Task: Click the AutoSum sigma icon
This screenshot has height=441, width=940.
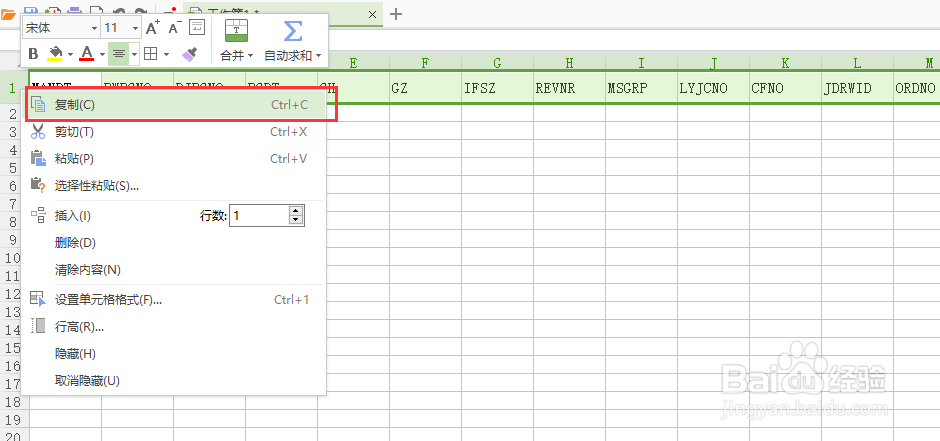Action: 293,31
